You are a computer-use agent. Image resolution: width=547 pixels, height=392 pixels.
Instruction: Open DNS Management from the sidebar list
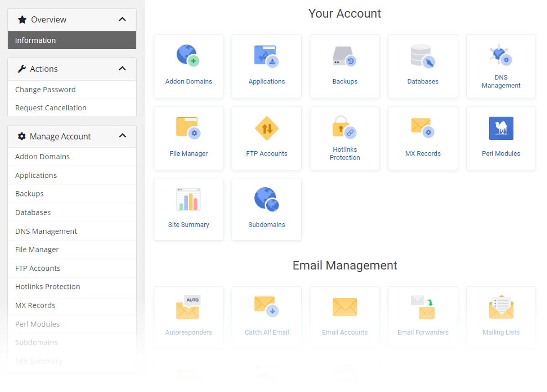(x=72, y=231)
